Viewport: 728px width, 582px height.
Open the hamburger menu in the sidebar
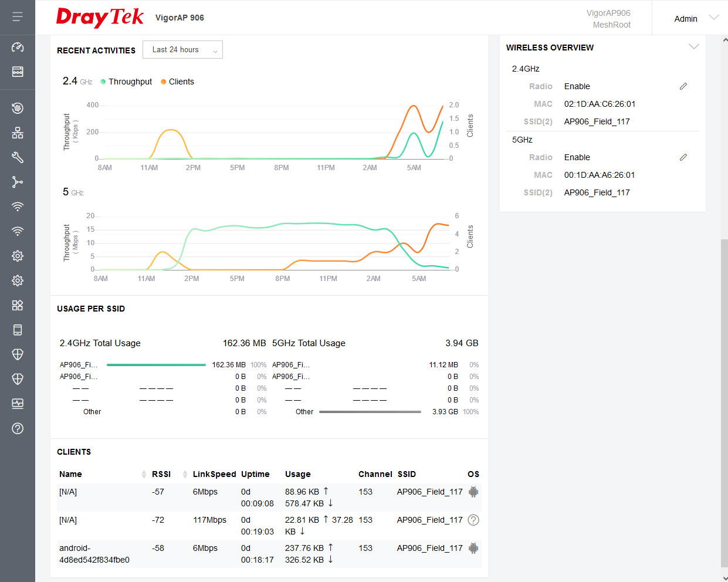(18, 17)
